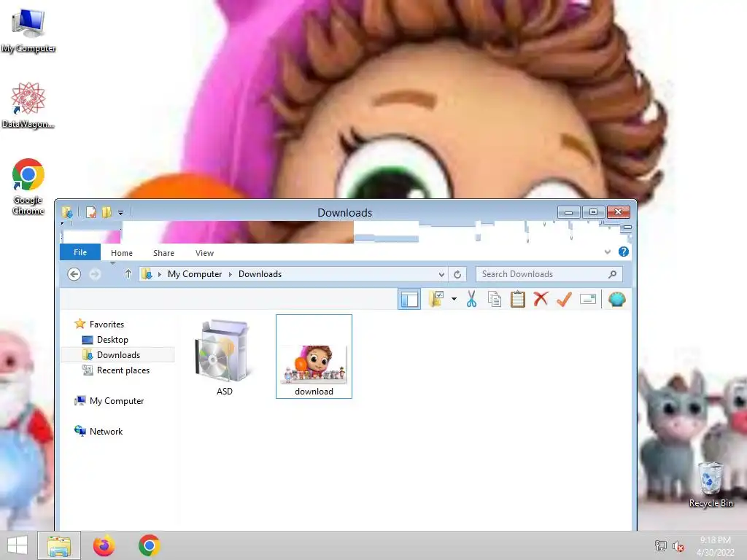Expand the arrow after My Computer in path
Viewport: 747px width, 560px height.
tap(230, 274)
